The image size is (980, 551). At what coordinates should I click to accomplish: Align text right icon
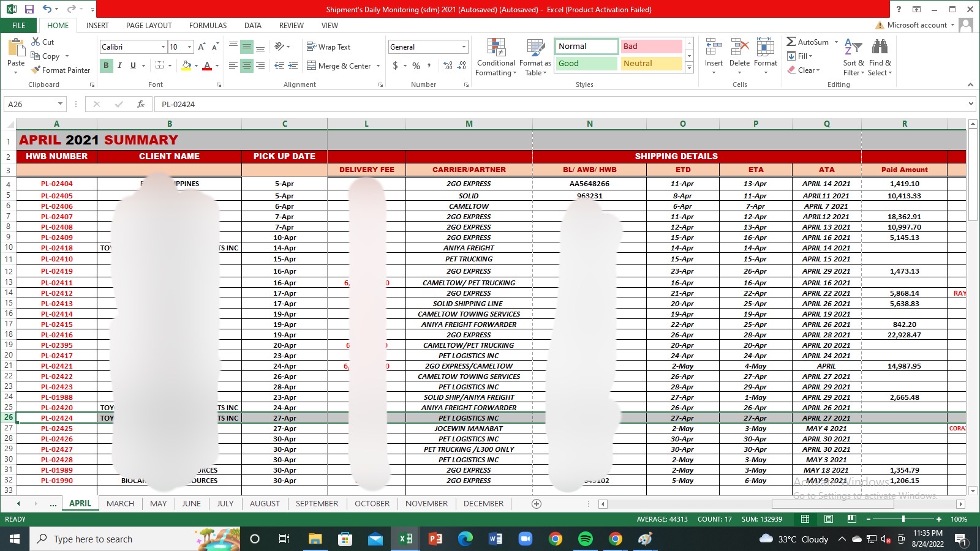click(x=260, y=66)
